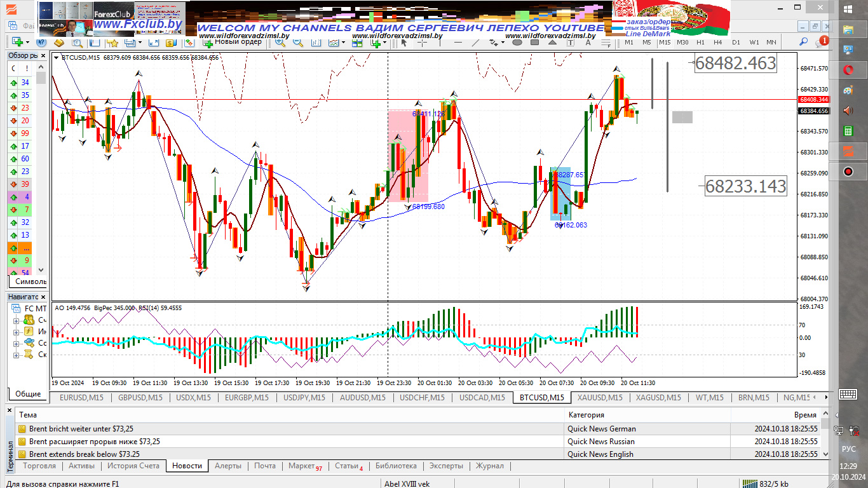Open the USDJPY,M15 chart tab
The width and height of the screenshot is (868, 488).
[304, 398]
